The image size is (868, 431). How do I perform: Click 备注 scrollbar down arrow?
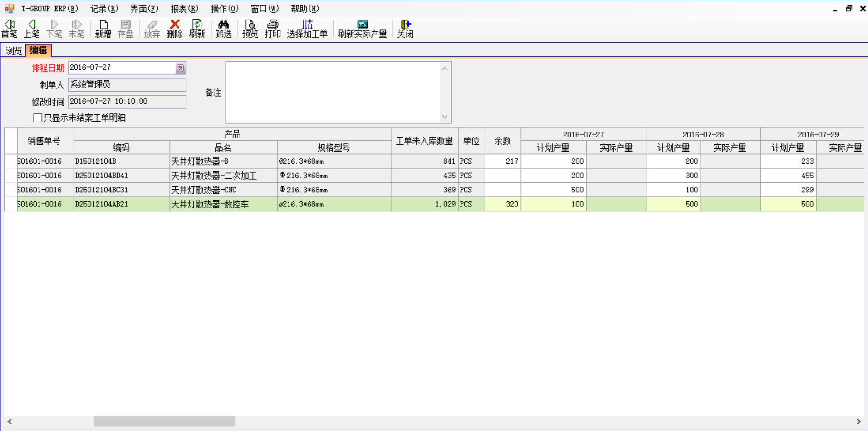445,117
